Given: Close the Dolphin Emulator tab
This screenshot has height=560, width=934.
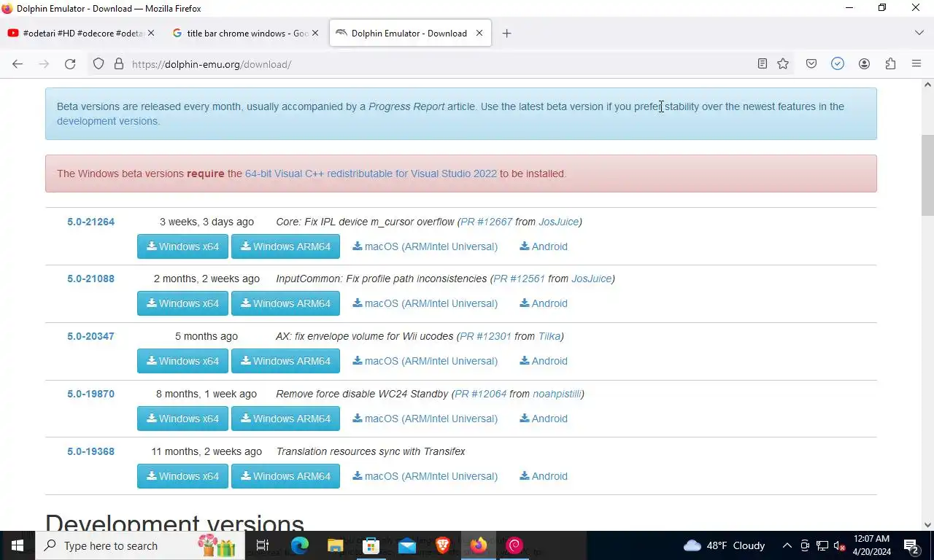Looking at the screenshot, I should (x=479, y=34).
